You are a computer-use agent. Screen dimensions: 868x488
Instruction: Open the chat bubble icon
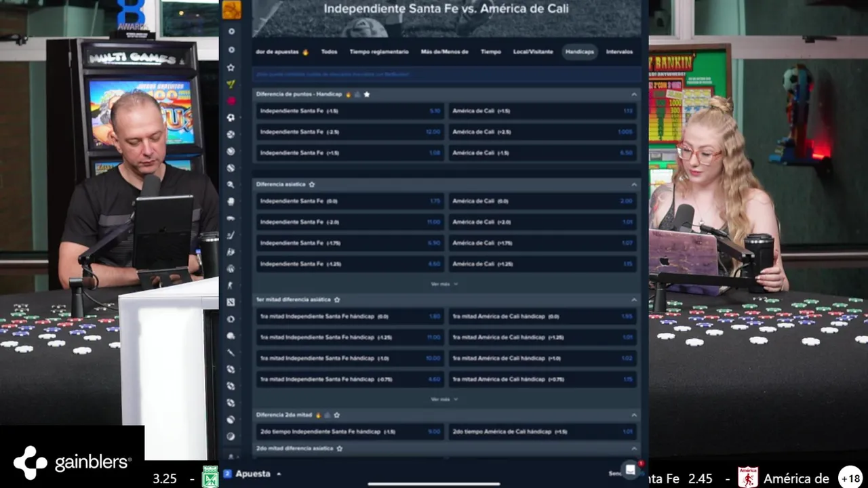(x=631, y=470)
